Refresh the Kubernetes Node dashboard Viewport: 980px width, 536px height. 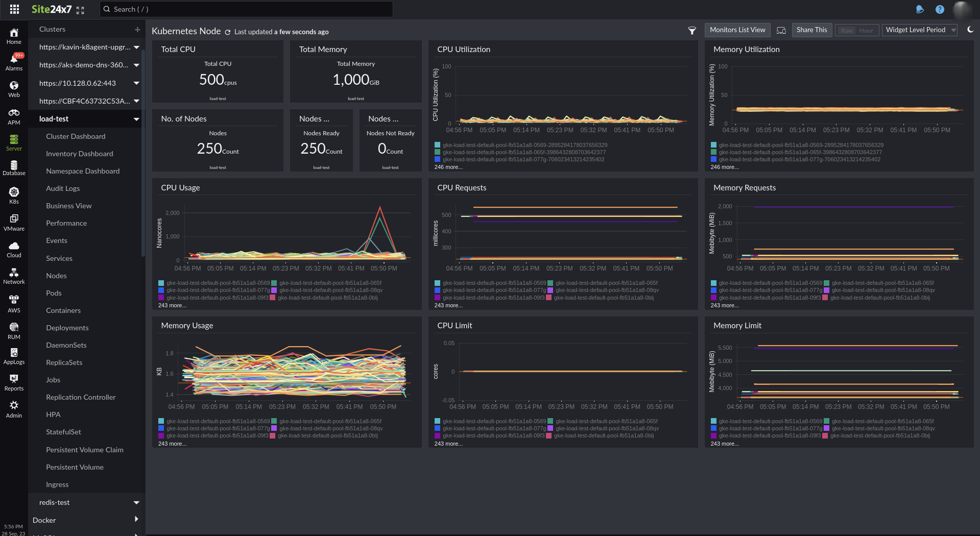pyautogui.click(x=227, y=31)
